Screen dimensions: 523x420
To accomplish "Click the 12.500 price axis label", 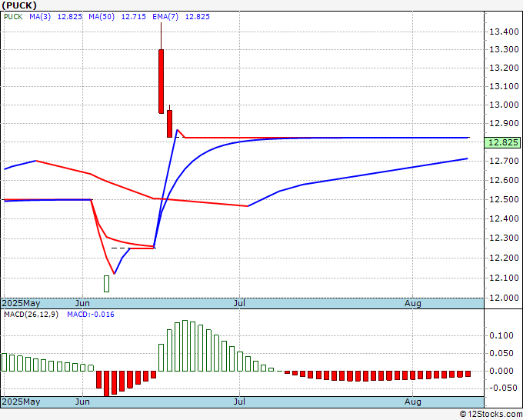I will (504, 199).
